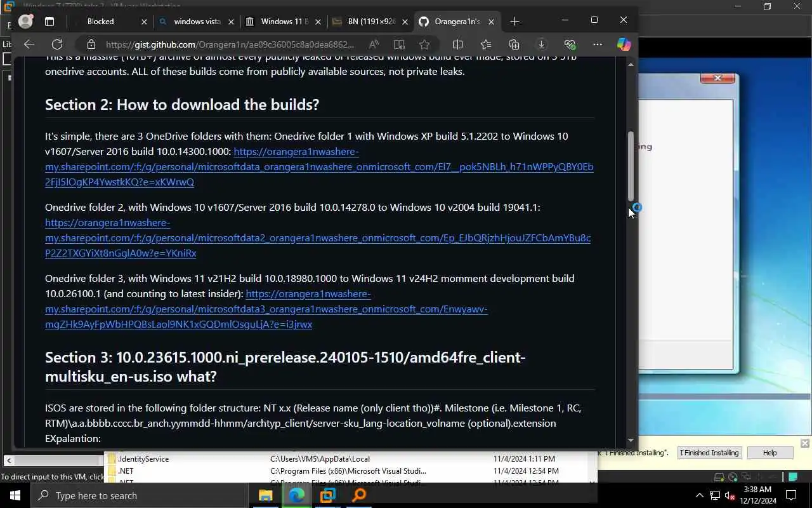The image size is (812, 508).
Task: Click the Section 3 heading text
Action: tap(285, 366)
